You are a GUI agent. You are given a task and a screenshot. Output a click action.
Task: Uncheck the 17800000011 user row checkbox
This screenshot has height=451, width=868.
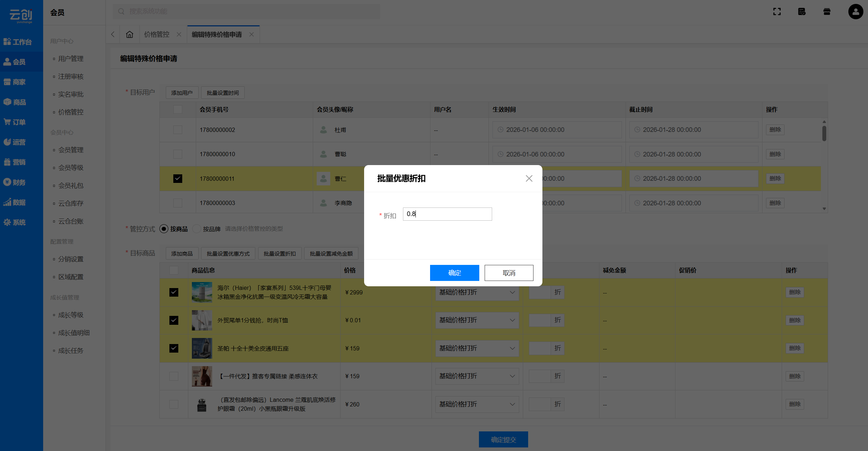click(x=178, y=179)
